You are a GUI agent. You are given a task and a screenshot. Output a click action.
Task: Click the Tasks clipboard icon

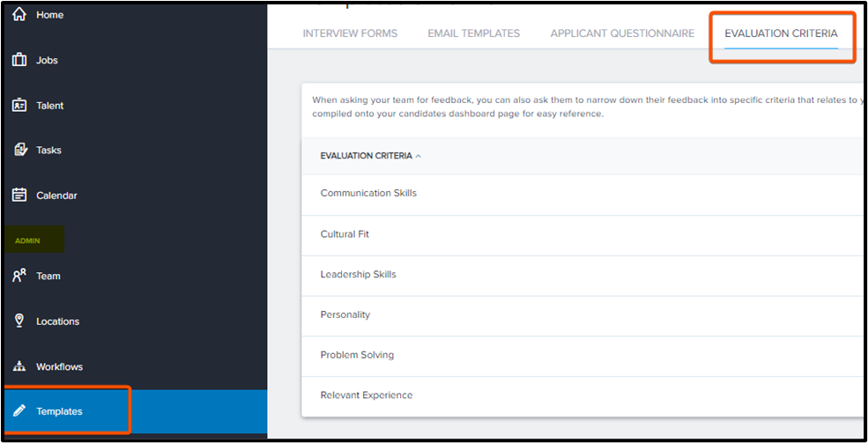tap(19, 150)
